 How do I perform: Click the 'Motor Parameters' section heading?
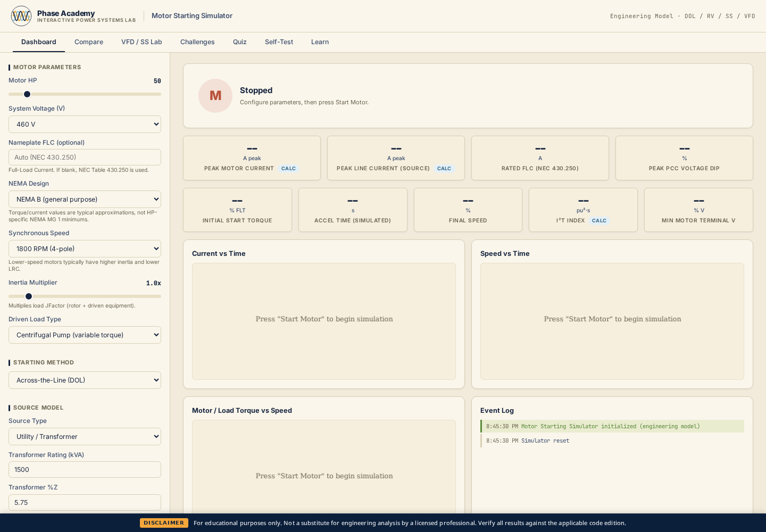47,67
